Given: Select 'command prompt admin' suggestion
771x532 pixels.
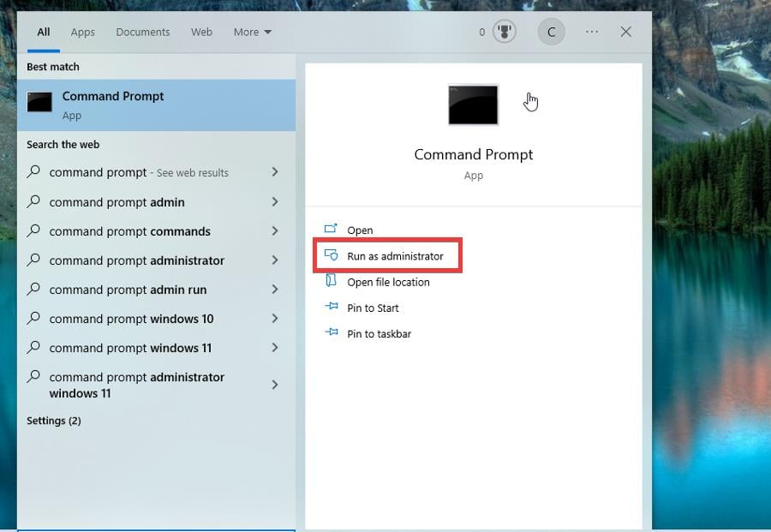Looking at the screenshot, I should [x=157, y=202].
